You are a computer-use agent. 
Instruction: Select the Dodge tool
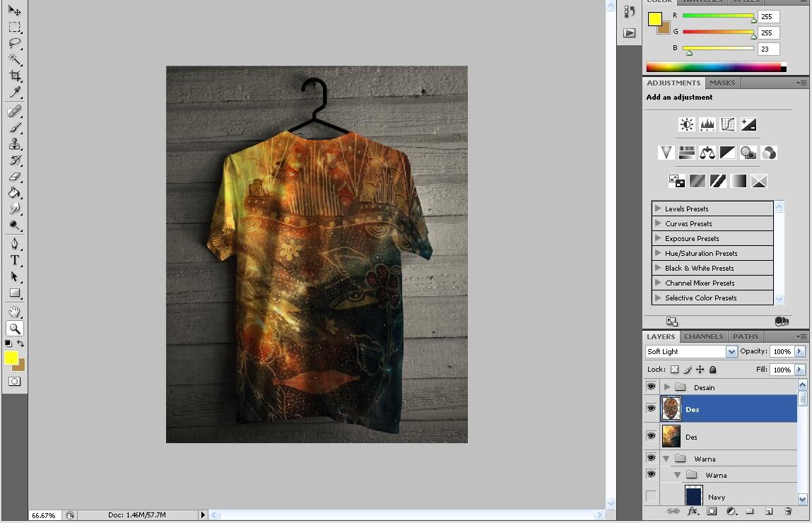pos(15,225)
